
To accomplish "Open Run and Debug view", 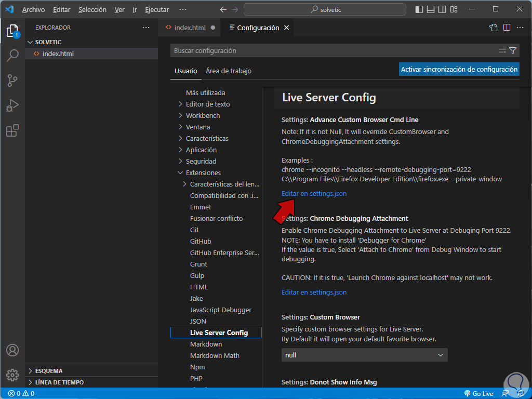I will 12,105.
